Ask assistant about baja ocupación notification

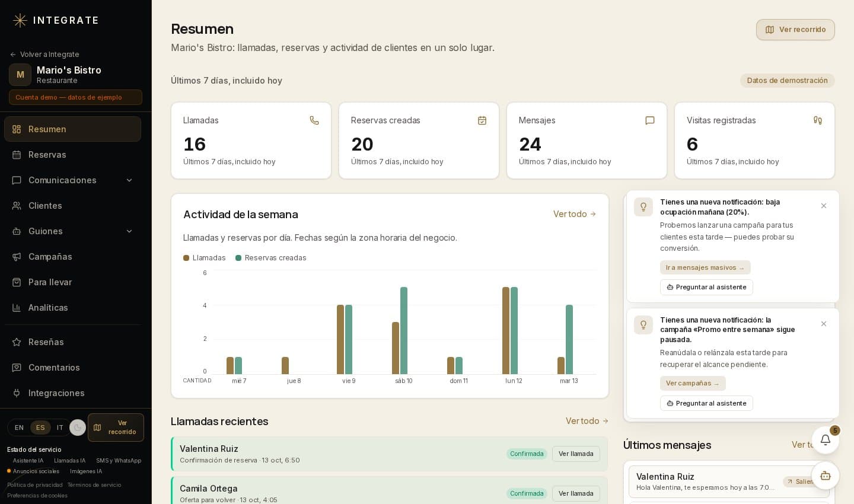click(x=706, y=287)
